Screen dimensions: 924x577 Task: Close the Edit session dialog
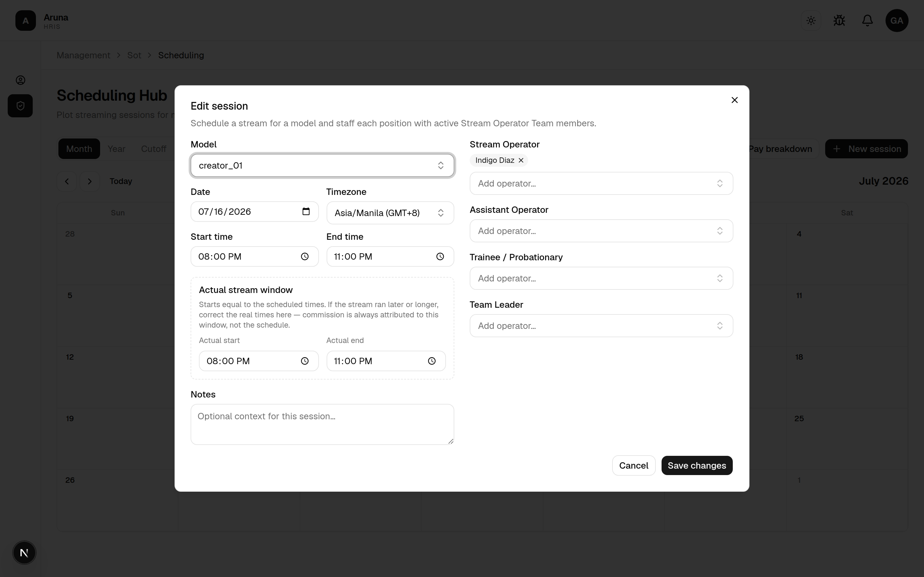point(734,100)
